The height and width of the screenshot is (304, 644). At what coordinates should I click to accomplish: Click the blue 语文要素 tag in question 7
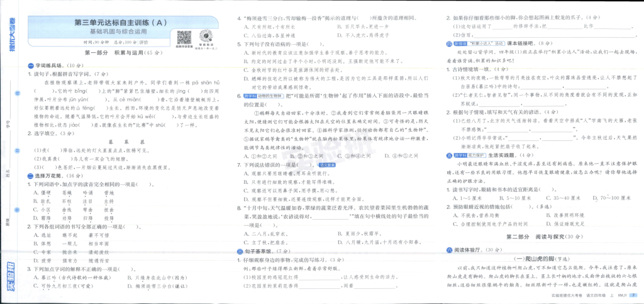tap(327, 164)
